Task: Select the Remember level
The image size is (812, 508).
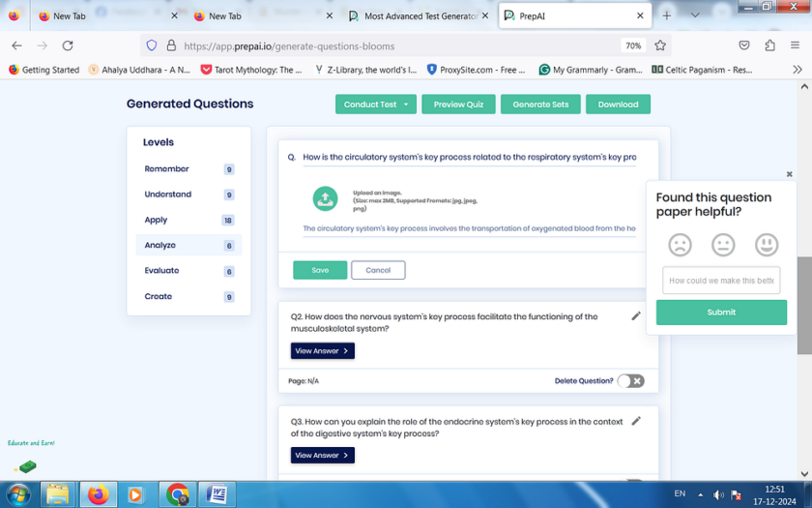Action: 167,169
